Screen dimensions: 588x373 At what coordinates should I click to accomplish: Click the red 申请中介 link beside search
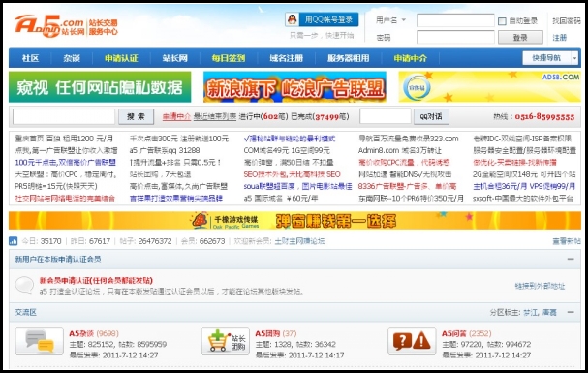pos(176,116)
